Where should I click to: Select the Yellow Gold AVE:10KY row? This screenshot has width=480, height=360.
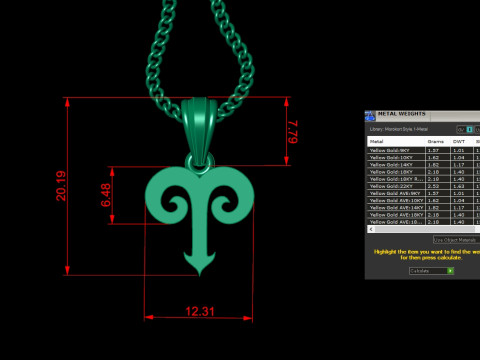pyautogui.click(x=423, y=200)
